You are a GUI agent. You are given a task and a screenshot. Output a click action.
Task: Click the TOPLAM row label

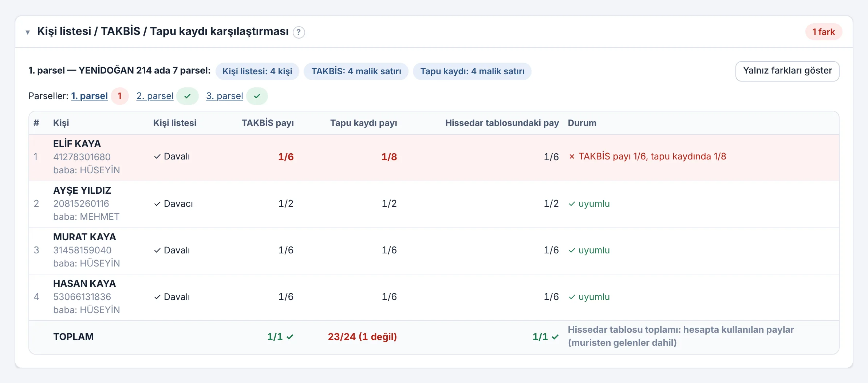(x=74, y=337)
